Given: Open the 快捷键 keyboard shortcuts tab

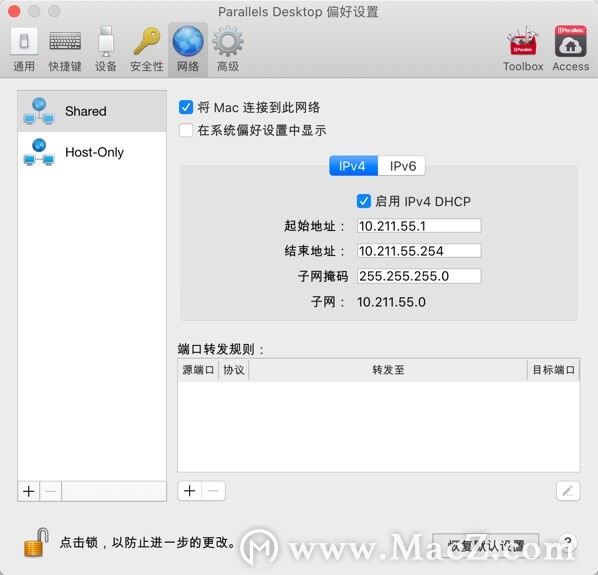Looking at the screenshot, I should [x=65, y=50].
